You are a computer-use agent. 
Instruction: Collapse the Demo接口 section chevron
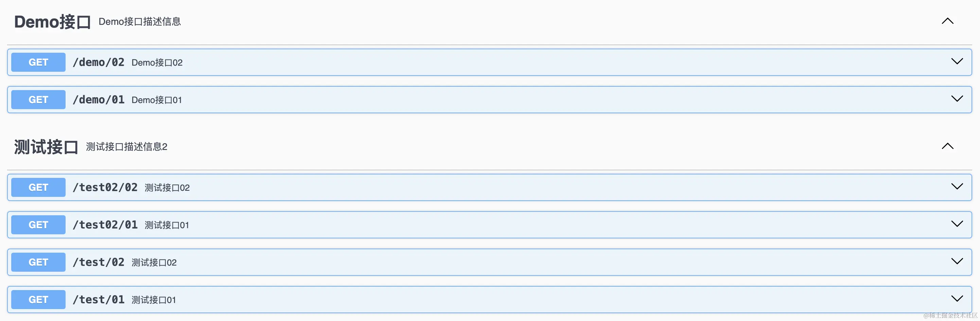pos(947,21)
